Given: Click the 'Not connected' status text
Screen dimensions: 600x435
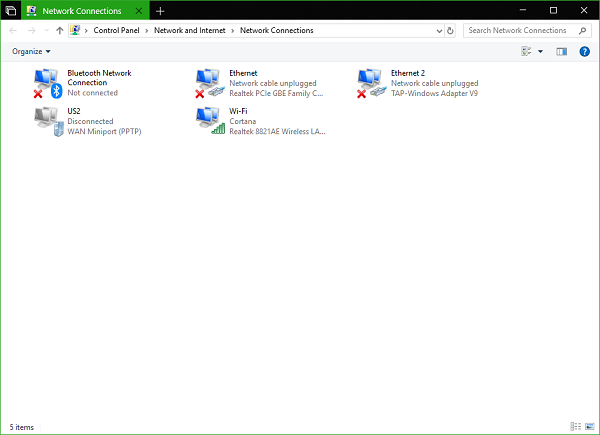Looking at the screenshot, I should click(x=93, y=93).
